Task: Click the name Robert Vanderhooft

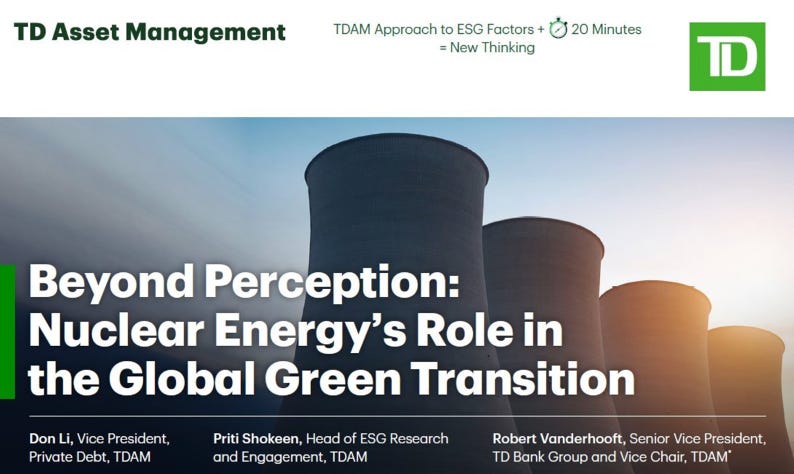Action: [559, 439]
